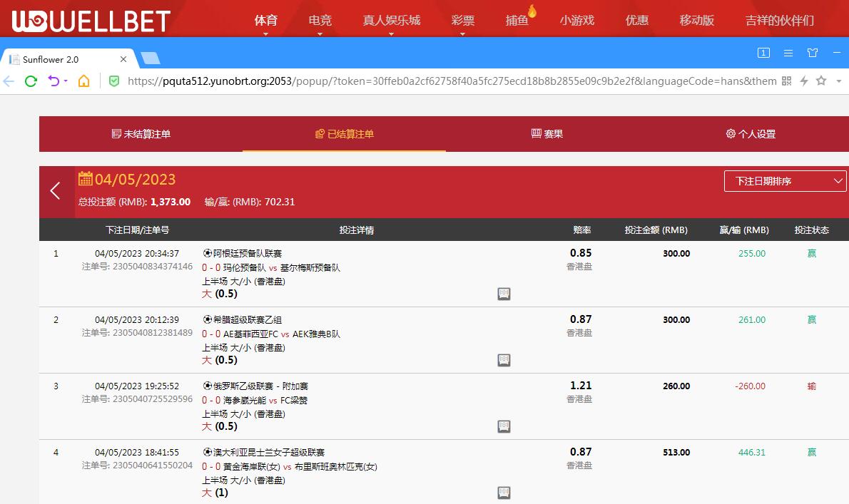Click the left chevron back arrow on date header
This screenshot has width=849, height=504.
[x=56, y=190]
